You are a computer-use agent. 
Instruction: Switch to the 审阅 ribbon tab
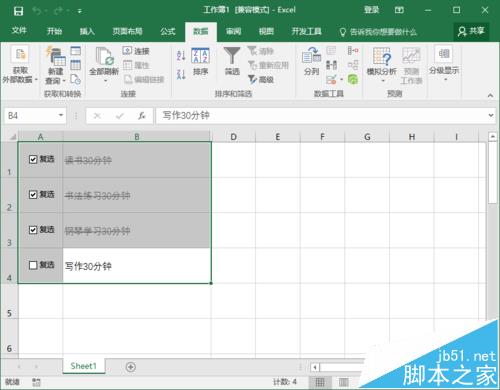(233, 31)
